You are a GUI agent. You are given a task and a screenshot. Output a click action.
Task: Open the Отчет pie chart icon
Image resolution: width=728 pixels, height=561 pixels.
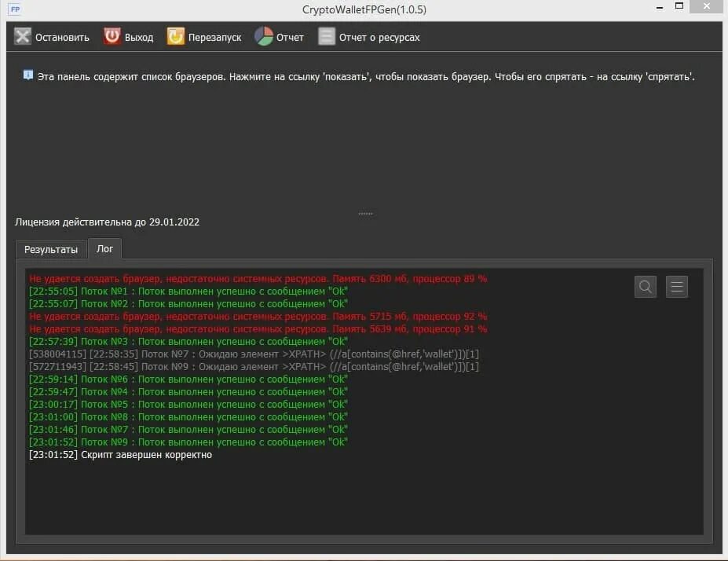264,37
